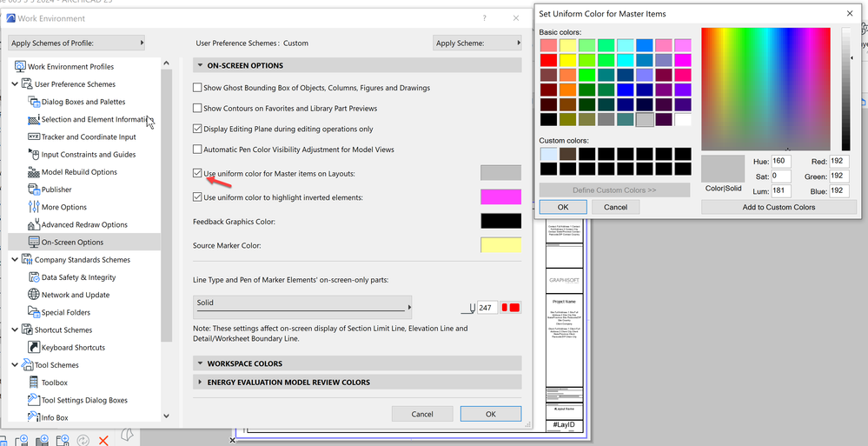Enable Show Contours on Favorites checkbox
The height and width of the screenshot is (446, 868).
(197, 108)
